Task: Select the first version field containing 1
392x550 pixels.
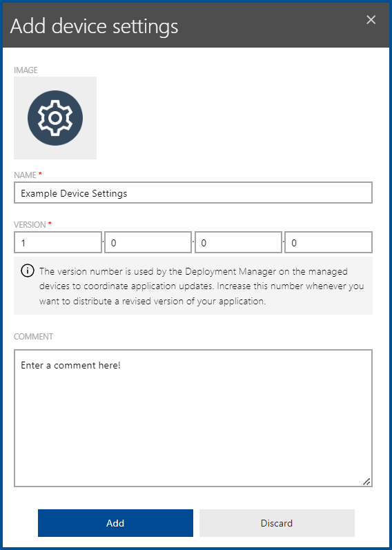Action: [x=58, y=242]
